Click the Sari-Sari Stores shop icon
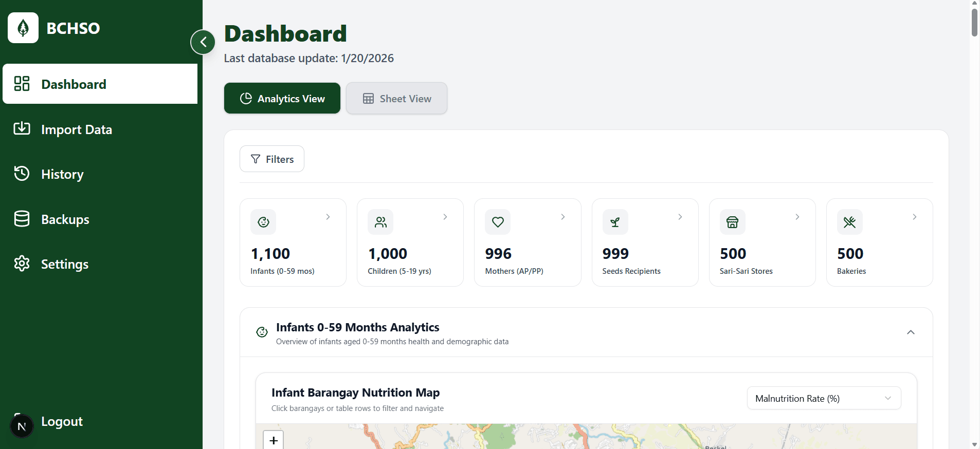The image size is (980, 449). click(x=732, y=222)
